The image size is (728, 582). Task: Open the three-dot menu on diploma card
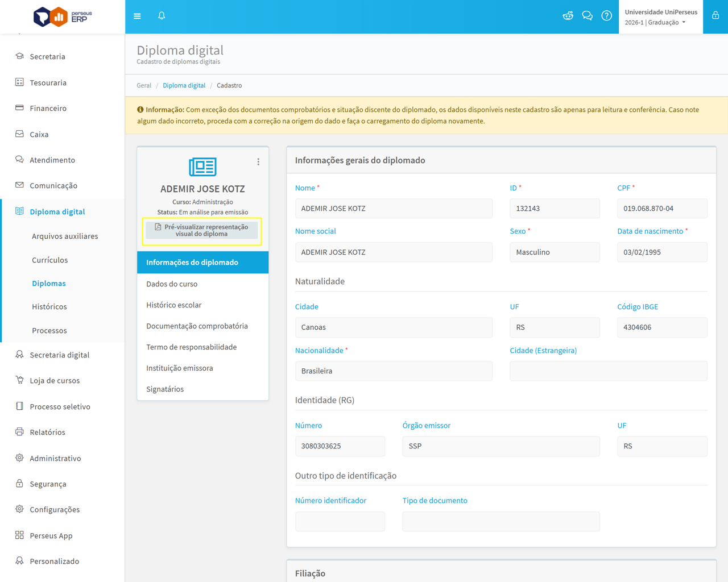click(258, 162)
